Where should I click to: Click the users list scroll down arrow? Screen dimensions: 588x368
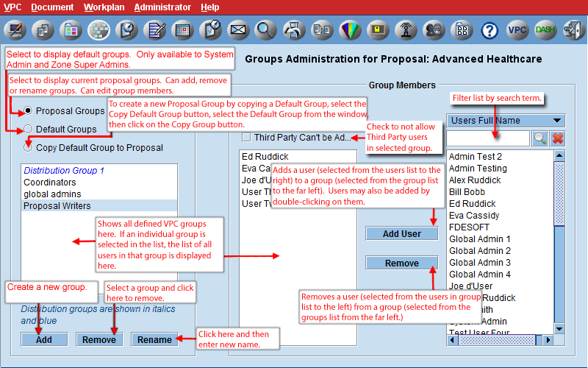[x=559, y=329]
